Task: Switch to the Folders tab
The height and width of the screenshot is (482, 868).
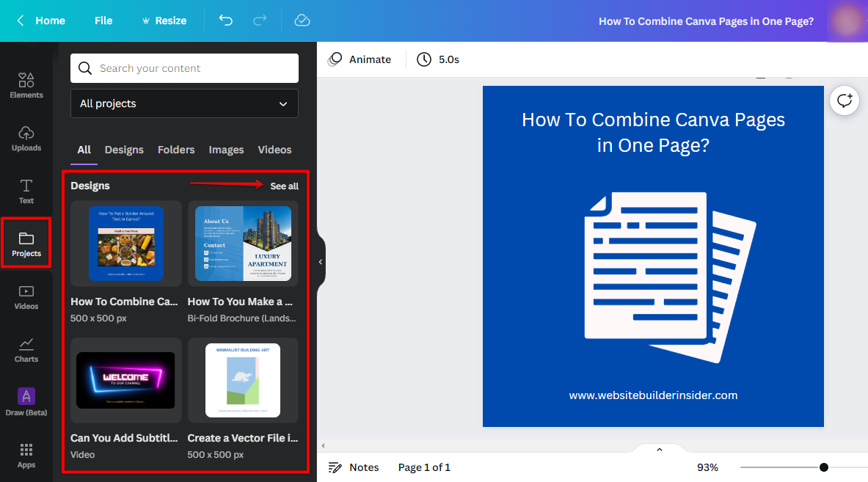Action: pos(176,150)
